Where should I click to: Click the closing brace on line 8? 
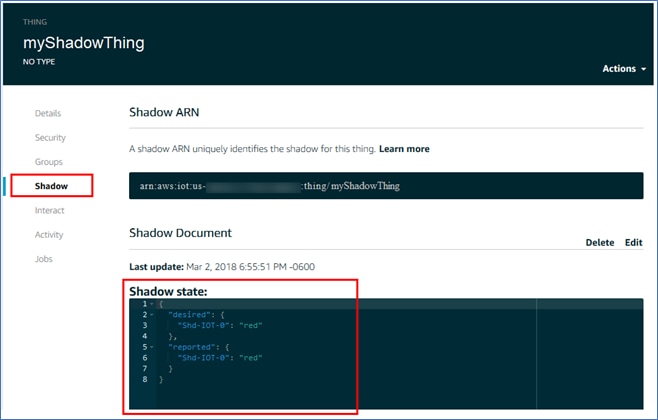[161, 380]
